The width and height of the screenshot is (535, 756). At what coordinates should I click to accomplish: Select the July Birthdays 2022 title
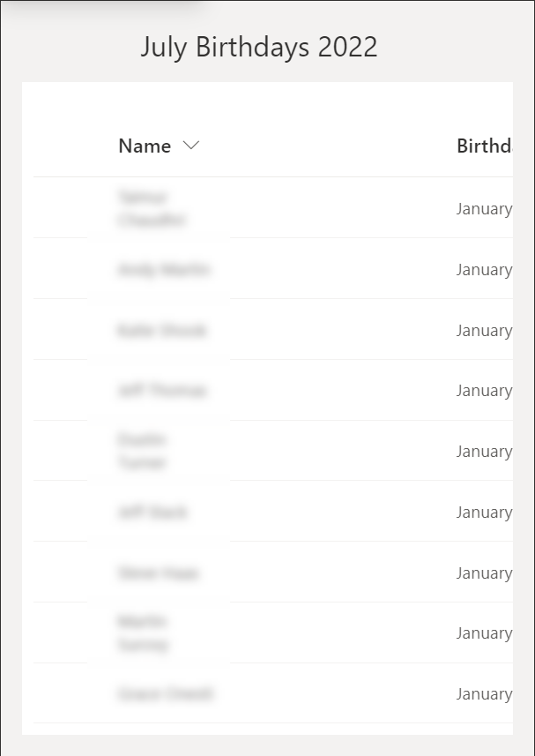point(259,48)
